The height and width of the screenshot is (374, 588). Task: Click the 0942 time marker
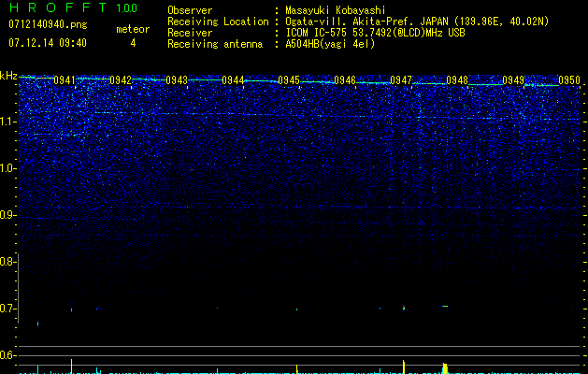[x=121, y=80]
